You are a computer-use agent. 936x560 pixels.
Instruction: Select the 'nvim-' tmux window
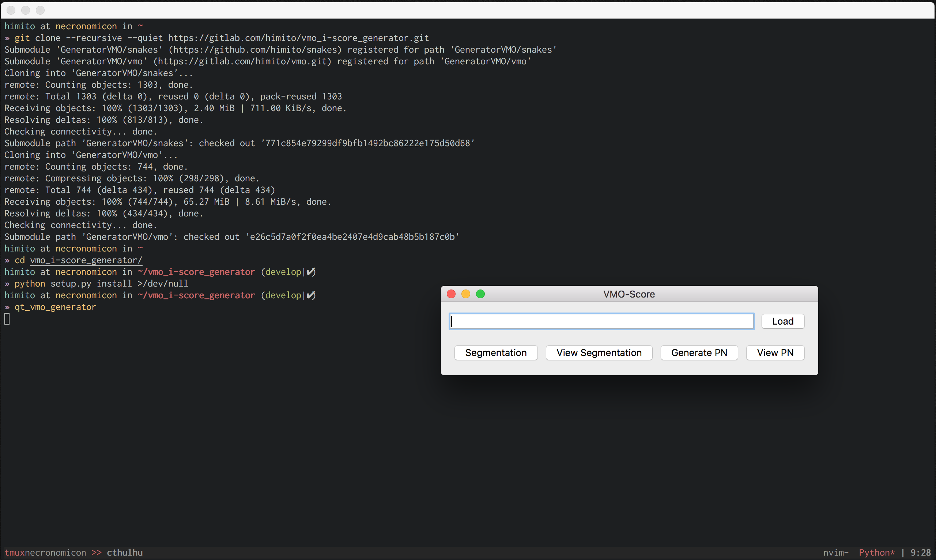tap(835, 552)
